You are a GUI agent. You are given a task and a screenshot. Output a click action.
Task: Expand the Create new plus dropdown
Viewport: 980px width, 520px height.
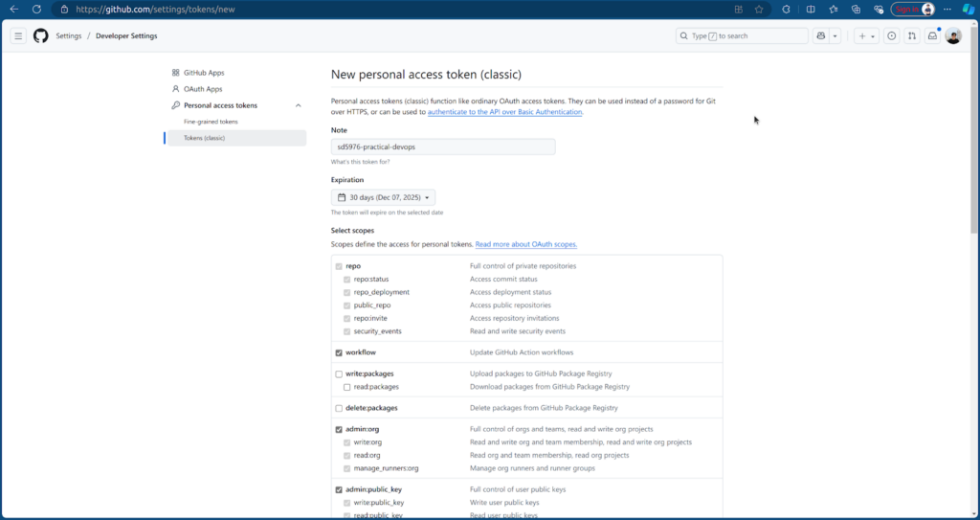[866, 36]
